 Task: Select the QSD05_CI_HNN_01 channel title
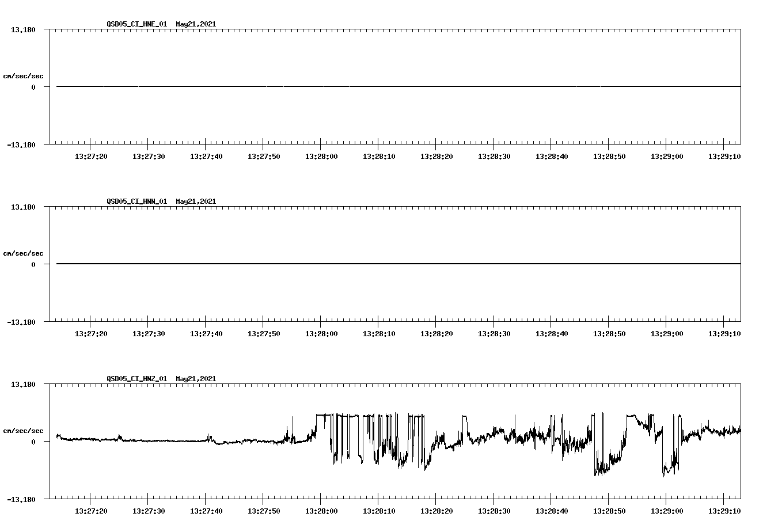pyautogui.click(x=136, y=202)
